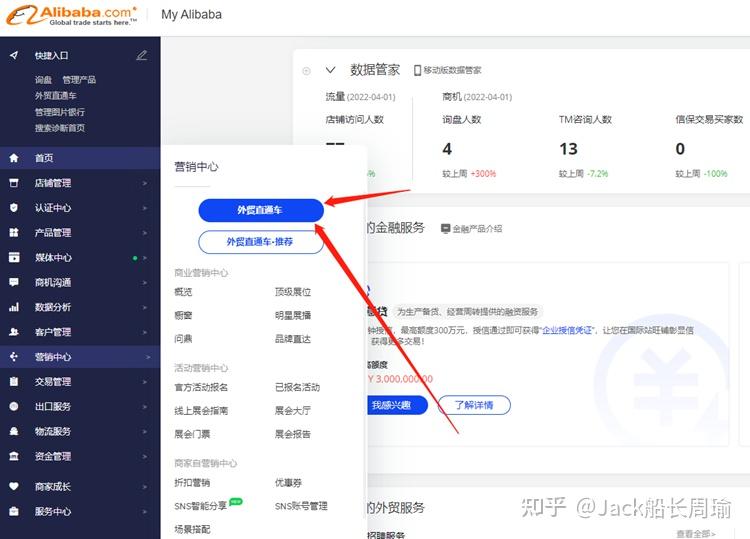
Task: Click the 商家成长 heart icon
Action: coord(14,486)
